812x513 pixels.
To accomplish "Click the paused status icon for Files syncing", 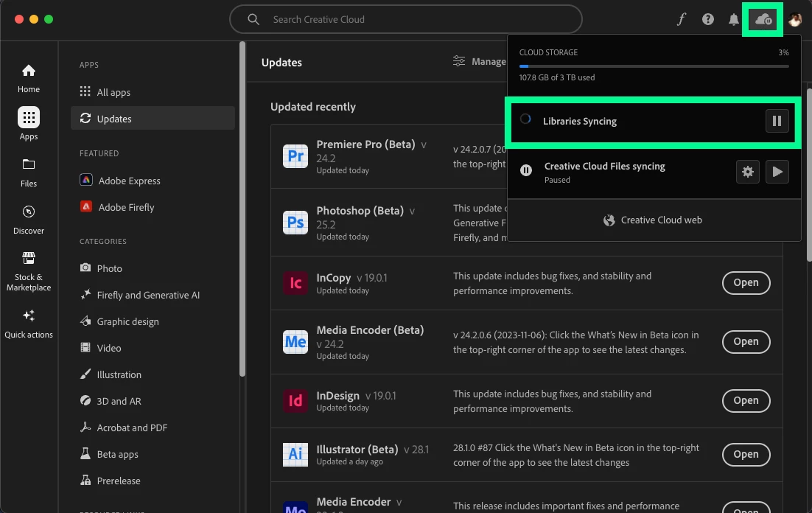I will tap(525, 170).
